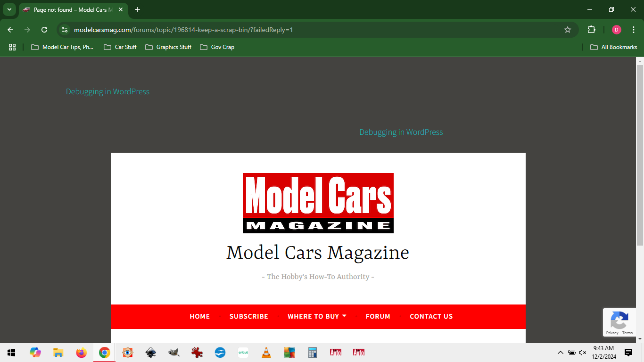Open the first Auto magazine taskbar icon

tap(335, 353)
